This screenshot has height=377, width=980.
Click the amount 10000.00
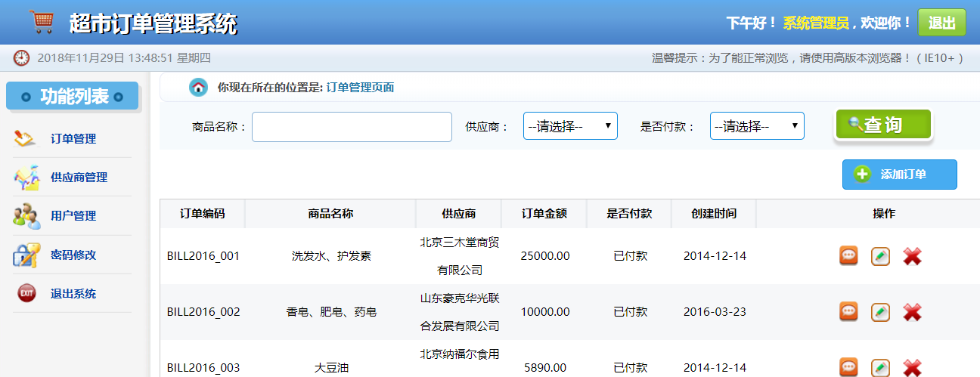point(545,312)
